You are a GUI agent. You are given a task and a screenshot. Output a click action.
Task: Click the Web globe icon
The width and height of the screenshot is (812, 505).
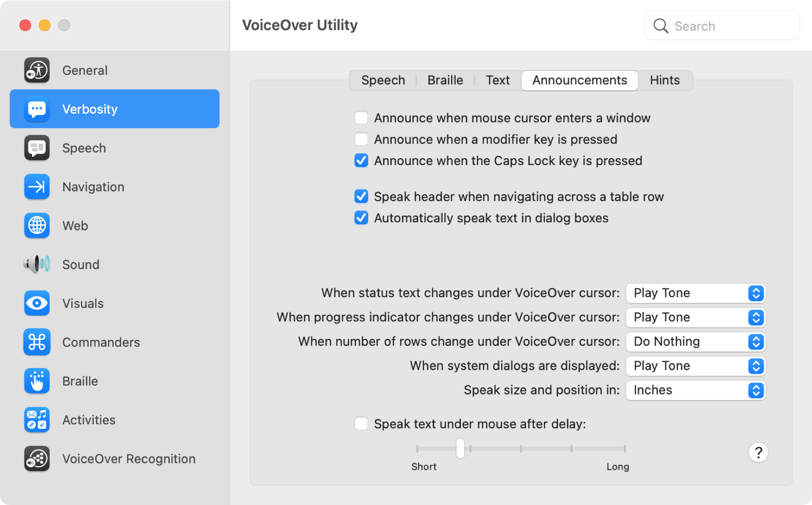(x=37, y=225)
